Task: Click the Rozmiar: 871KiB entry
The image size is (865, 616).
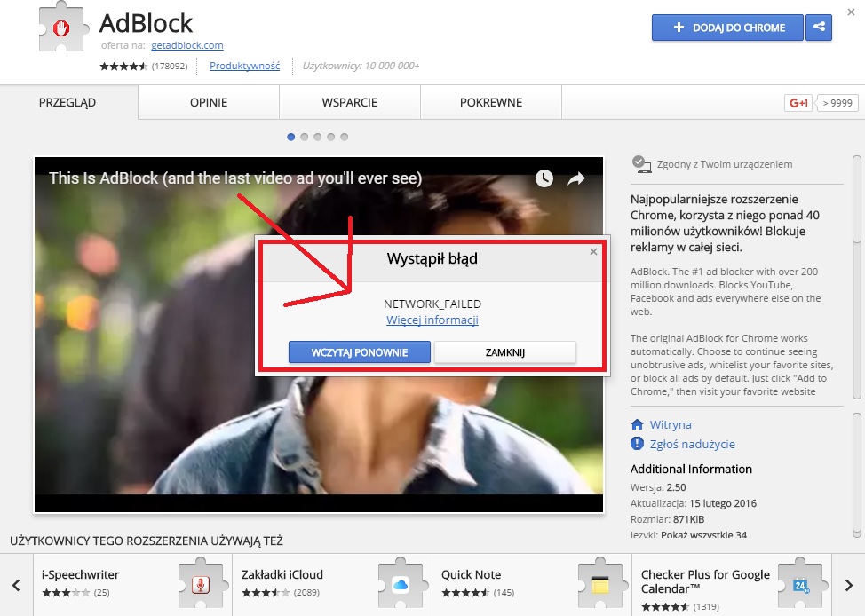Action: tap(668, 519)
